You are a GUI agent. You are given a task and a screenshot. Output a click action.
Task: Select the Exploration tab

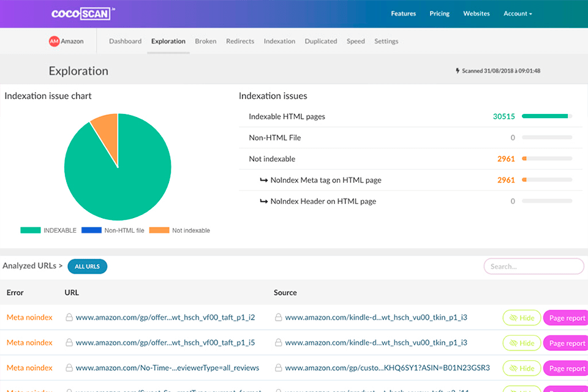pyautogui.click(x=168, y=41)
